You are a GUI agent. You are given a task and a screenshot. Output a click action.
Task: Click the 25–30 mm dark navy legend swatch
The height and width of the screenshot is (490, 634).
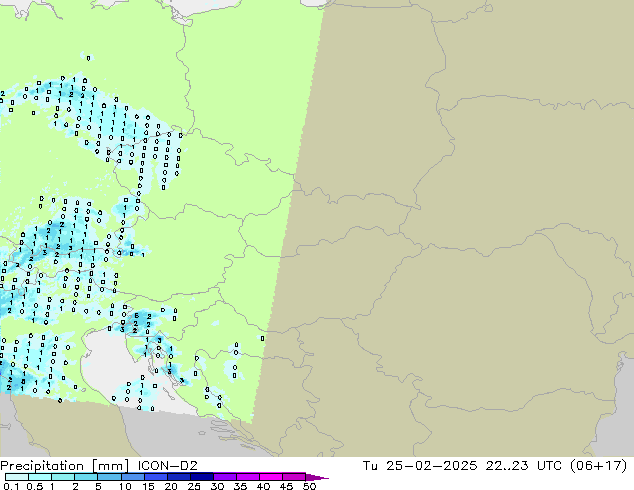point(201,477)
